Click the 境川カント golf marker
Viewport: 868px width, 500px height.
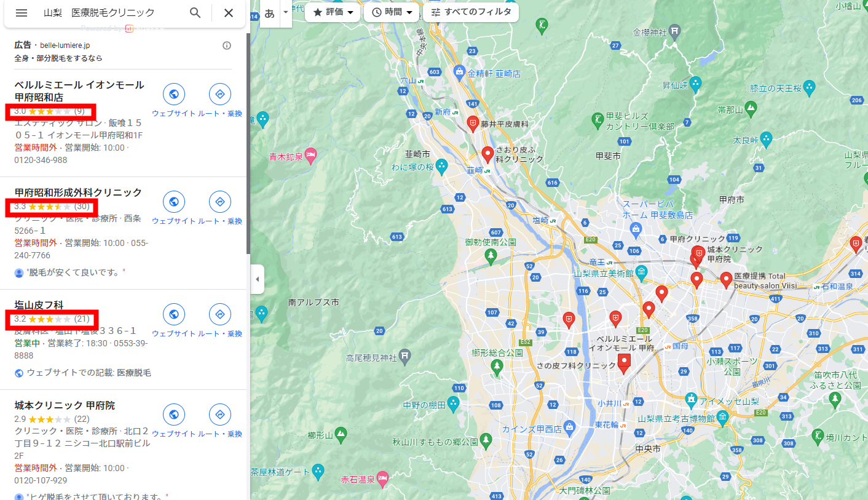[x=817, y=437]
